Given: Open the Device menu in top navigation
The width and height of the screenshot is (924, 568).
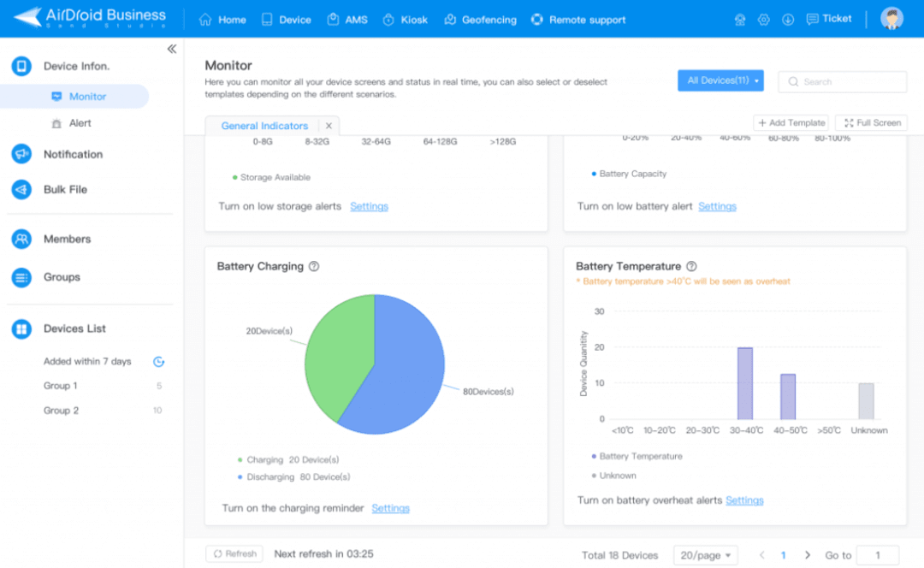Looking at the screenshot, I should coord(286,19).
